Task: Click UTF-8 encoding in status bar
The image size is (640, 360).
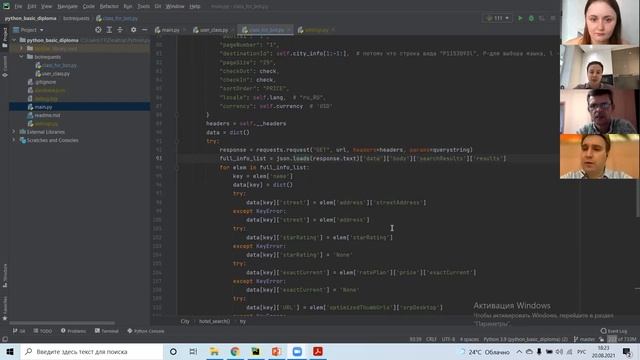Action: coord(448,339)
